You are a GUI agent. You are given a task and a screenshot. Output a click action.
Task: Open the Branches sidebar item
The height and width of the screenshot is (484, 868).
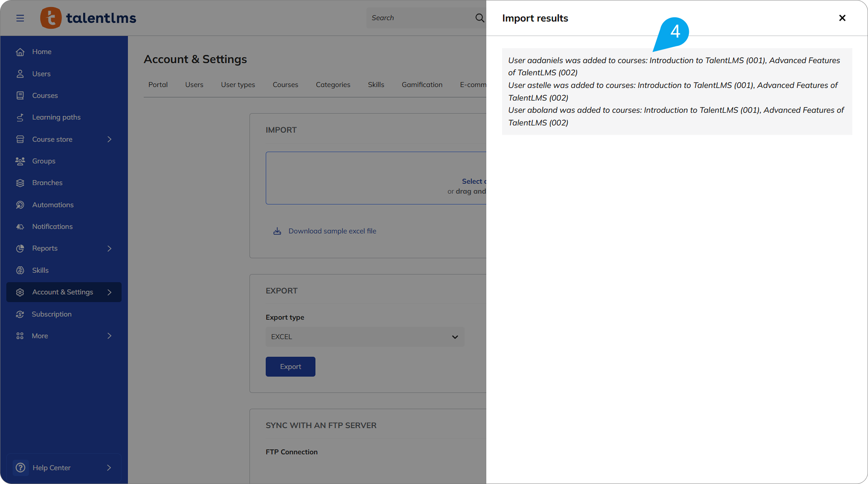point(47,183)
